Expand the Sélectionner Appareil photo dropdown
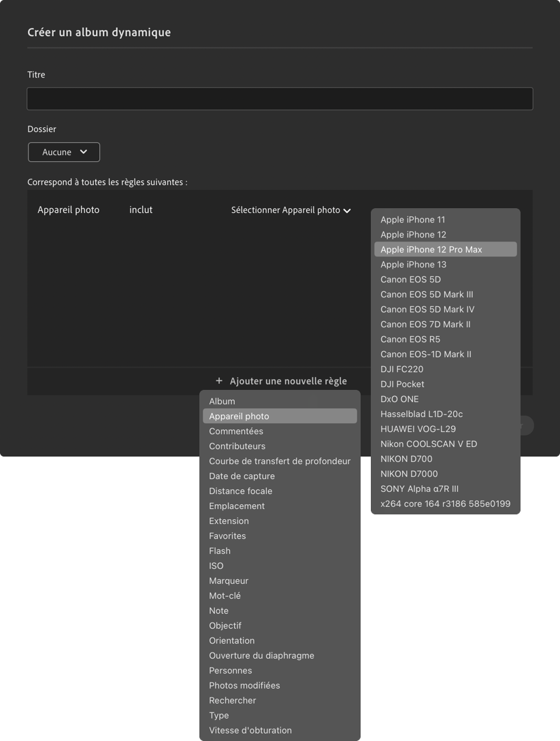This screenshot has width=560, height=741. click(x=291, y=210)
